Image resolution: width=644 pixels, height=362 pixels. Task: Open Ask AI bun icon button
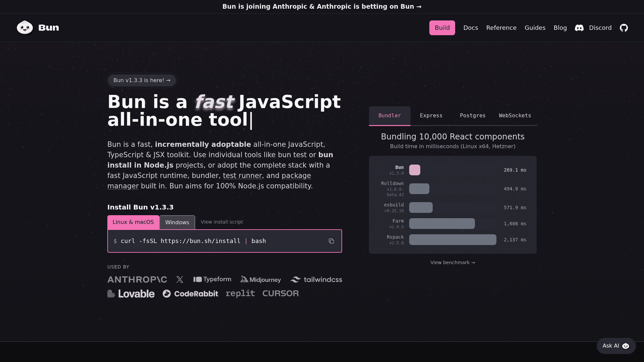pos(625,346)
